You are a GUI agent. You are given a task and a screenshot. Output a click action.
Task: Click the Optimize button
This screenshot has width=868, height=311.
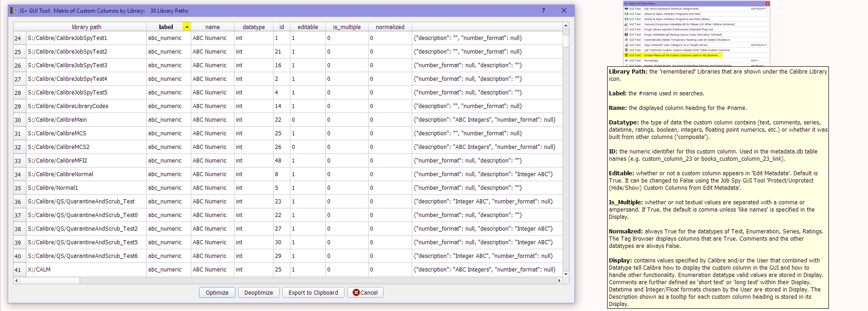click(x=217, y=292)
